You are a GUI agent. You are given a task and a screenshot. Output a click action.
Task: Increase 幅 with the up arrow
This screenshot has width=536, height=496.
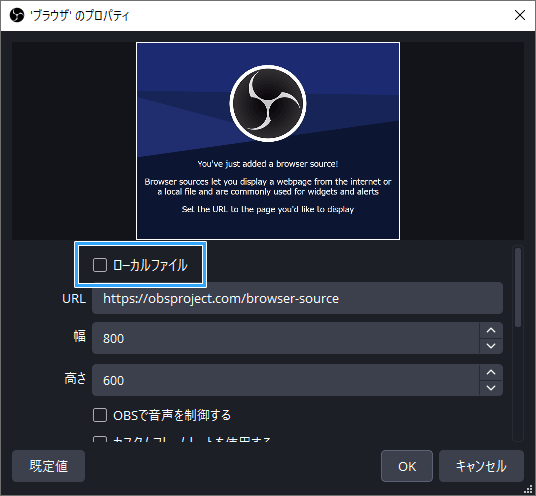tap(491, 330)
